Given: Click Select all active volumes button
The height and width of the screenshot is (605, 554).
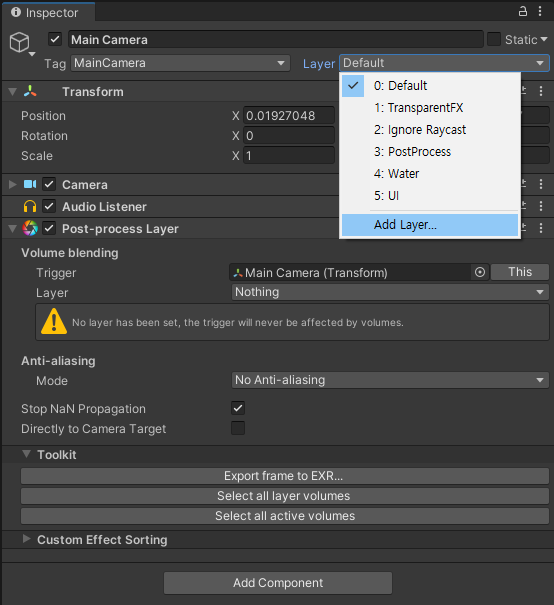Looking at the screenshot, I should (285, 516).
